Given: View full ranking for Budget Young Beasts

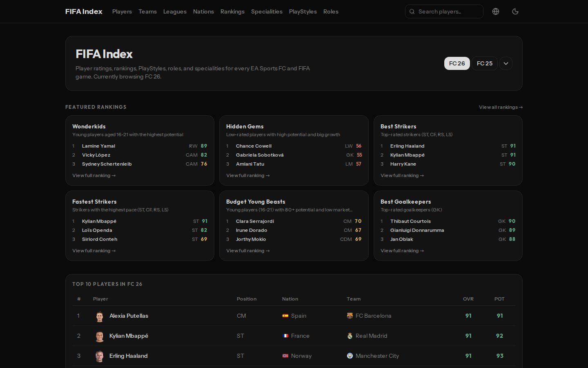Looking at the screenshot, I should [x=248, y=251].
